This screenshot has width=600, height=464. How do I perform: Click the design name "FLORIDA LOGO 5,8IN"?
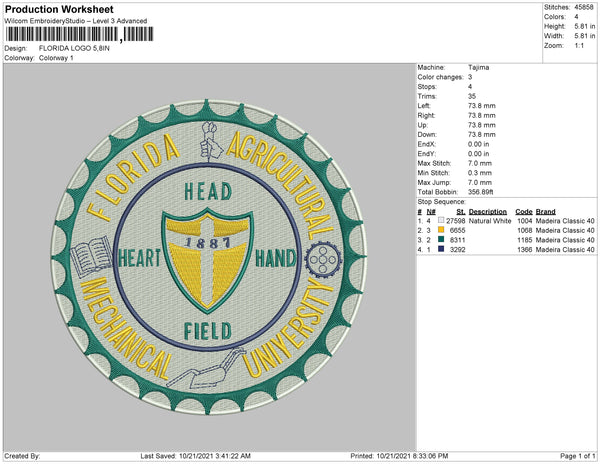tap(74, 48)
